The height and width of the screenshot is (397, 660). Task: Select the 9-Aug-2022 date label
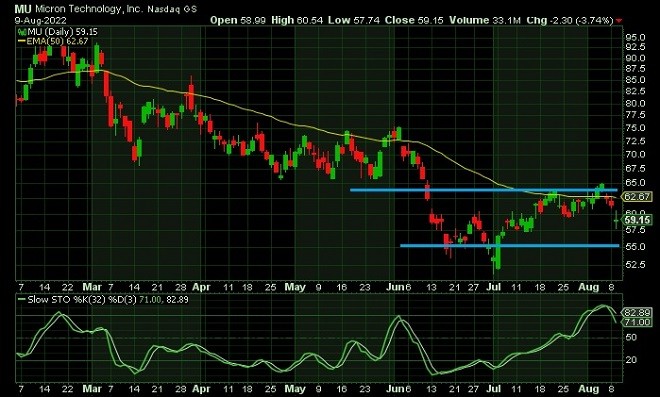tap(40, 20)
